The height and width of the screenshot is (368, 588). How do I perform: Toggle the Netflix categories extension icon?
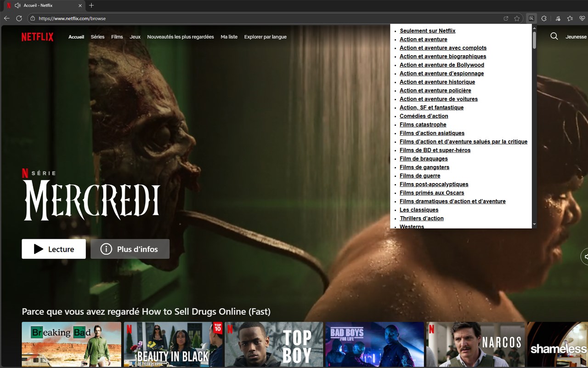[x=531, y=18]
